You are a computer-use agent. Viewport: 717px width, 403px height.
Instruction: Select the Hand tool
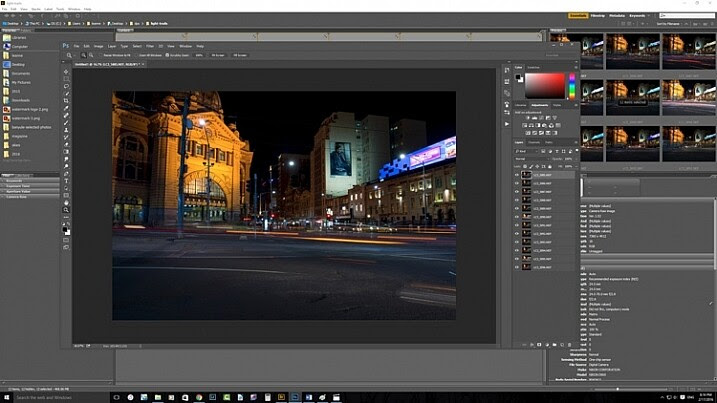(x=66, y=203)
